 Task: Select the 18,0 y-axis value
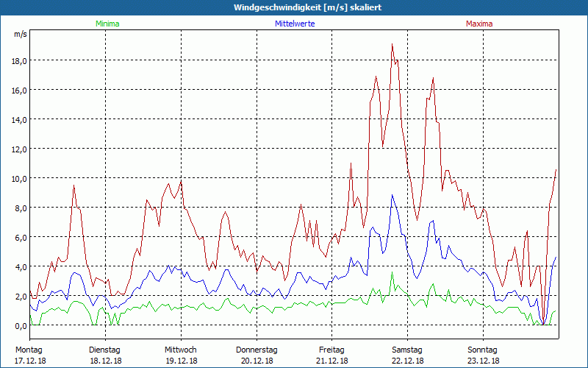tap(20, 60)
